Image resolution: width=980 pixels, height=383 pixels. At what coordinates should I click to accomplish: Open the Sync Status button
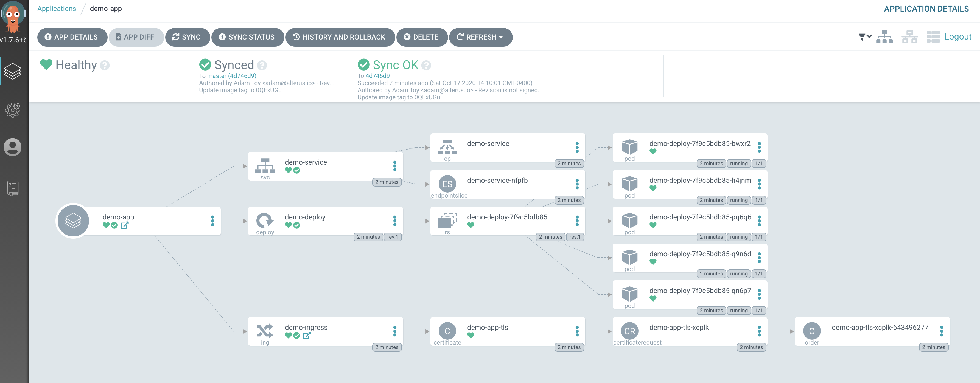click(x=247, y=37)
